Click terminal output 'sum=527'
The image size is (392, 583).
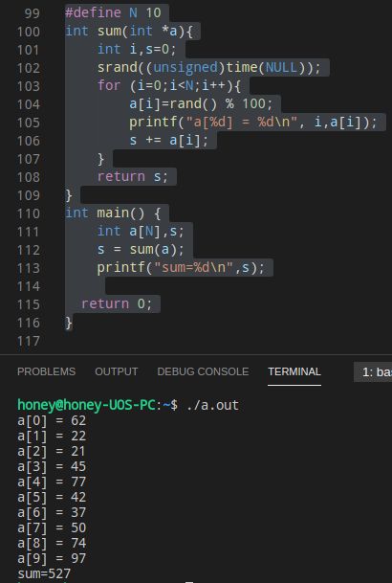pos(44,573)
